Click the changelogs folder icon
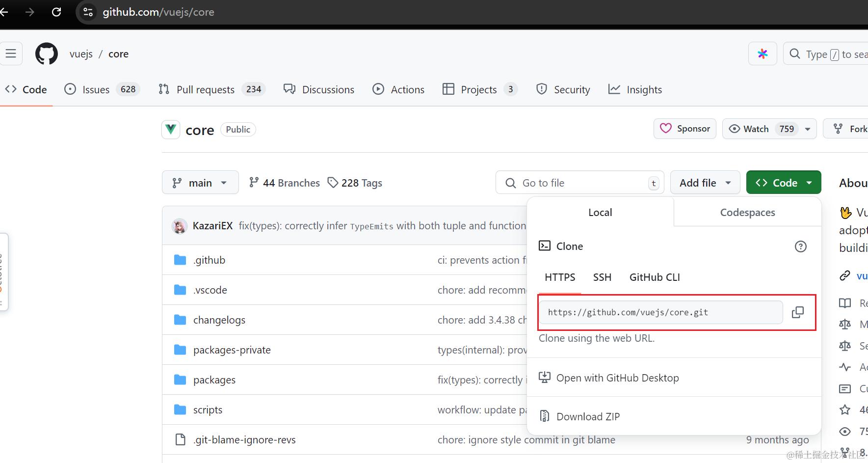This screenshot has height=463, width=868. coord(180,320)
